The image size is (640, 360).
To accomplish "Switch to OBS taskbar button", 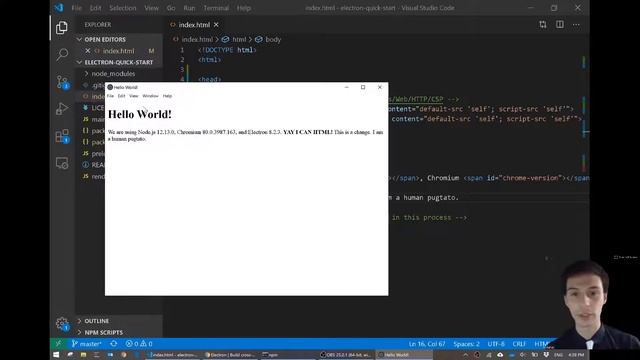I will click(345, 355).
